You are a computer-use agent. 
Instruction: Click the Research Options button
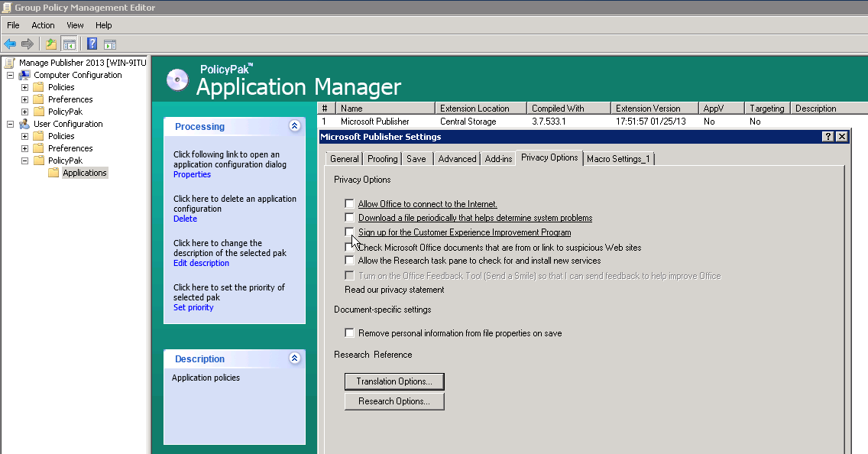coord(394,401)
